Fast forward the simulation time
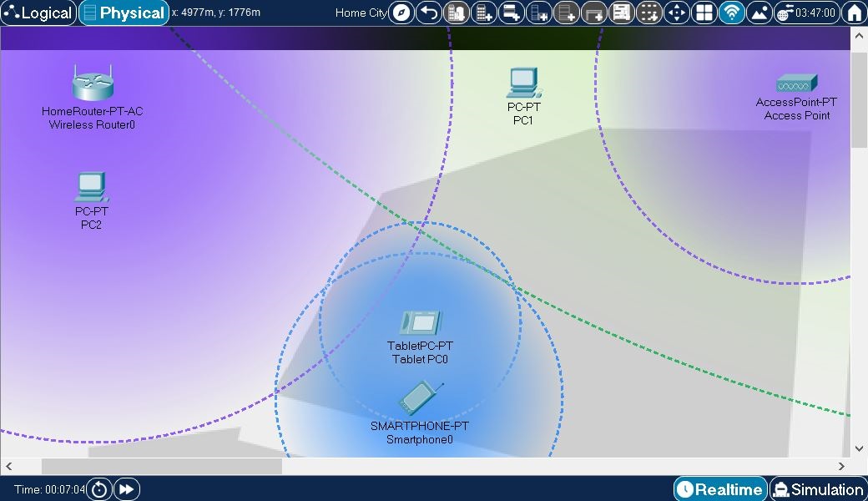The image size is (868, 501). (126, 489)
